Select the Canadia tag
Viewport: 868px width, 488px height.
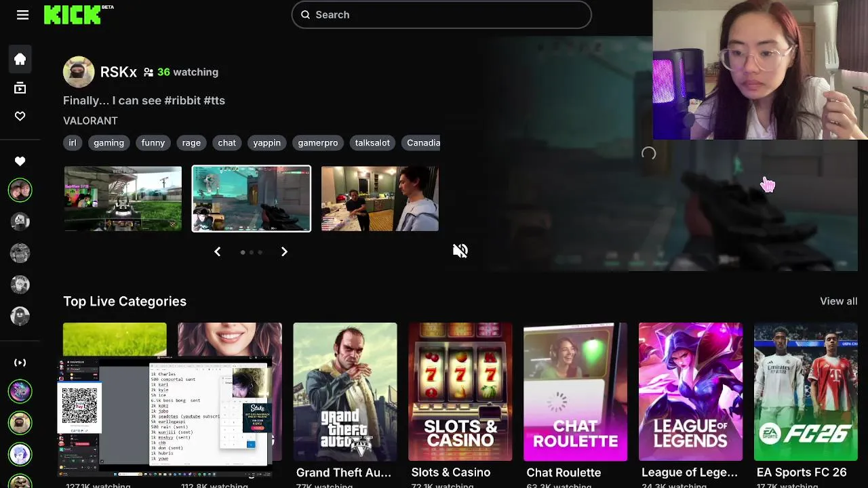(420, 142)
